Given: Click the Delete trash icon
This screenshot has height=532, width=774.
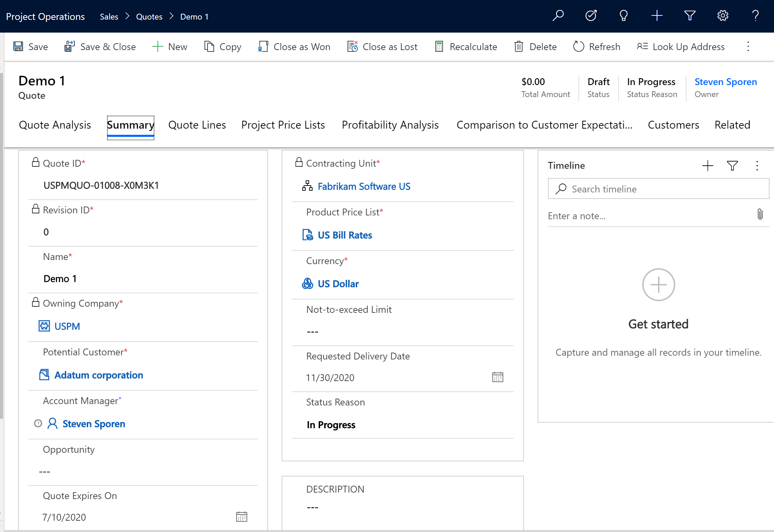Looking at the screenshot, I should [519, 46].
